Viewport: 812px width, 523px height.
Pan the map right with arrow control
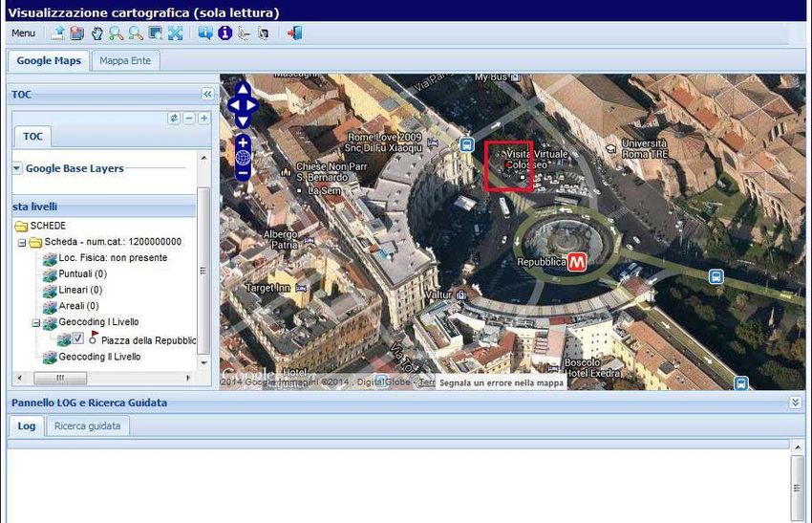(x=251, y=105)
